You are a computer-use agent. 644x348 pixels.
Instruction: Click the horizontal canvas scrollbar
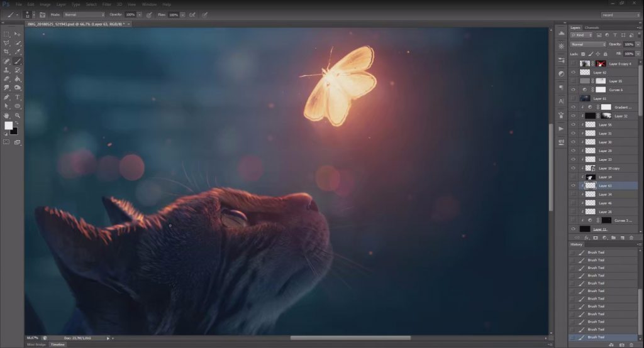click(350, 338)
